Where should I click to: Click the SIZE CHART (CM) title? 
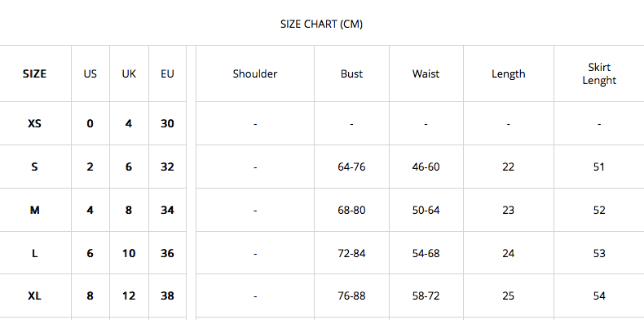(321, 24)
